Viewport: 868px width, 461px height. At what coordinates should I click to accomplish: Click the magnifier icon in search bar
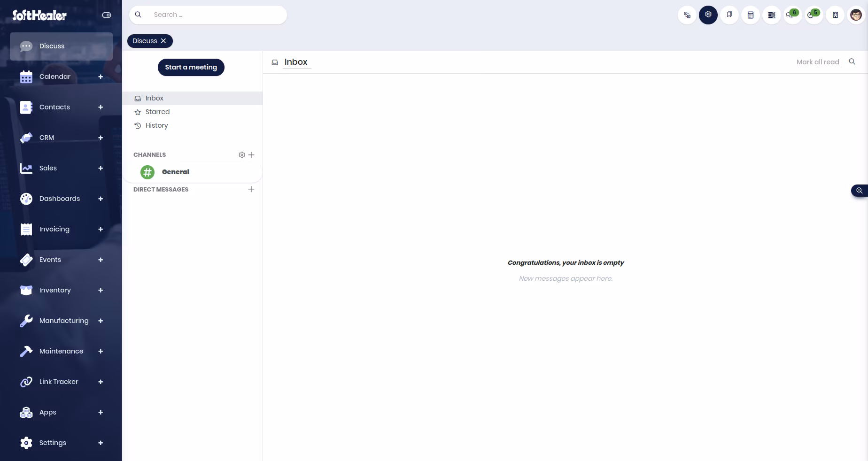tap(138, 15)
